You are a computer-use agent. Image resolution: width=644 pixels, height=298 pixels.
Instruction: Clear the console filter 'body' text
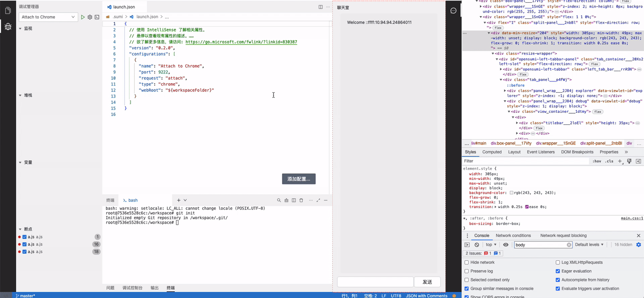click(x=569, y=245)
